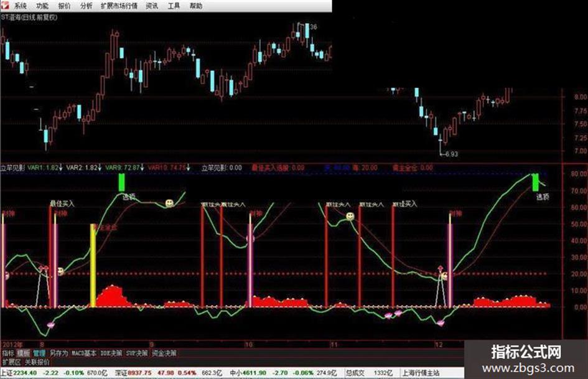Click the 指标 button in bottom toolbar
This screenshot has height=379, width=588.
tap(8, 353)
